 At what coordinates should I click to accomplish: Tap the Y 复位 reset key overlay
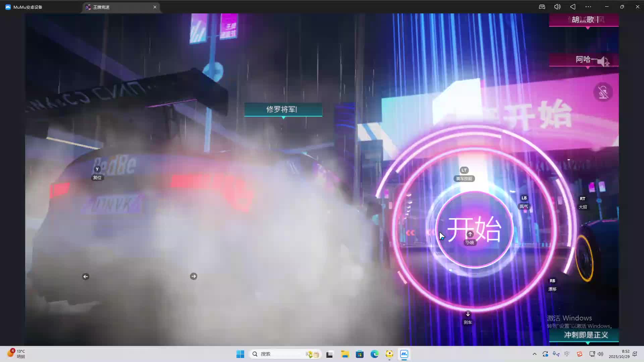tap(97, 170)
